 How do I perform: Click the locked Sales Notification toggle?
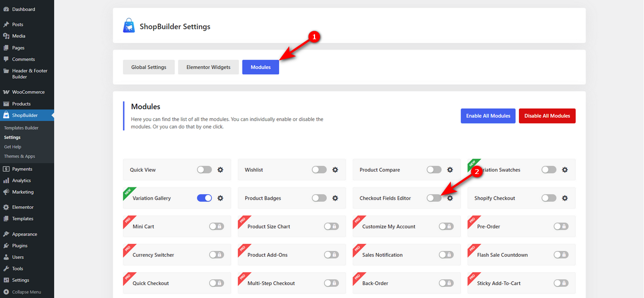(446, 255)
